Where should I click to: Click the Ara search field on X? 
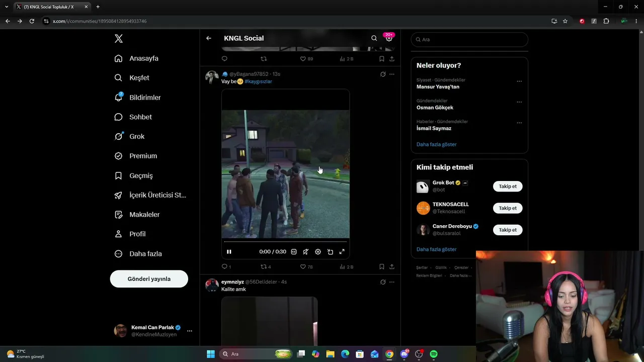(469, 39)
